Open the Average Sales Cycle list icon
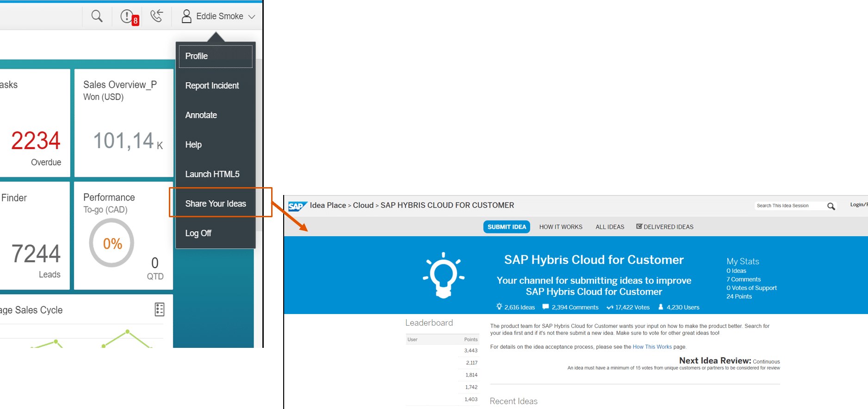Viewport: 868px width, 409px height. [x=159, y=309]
